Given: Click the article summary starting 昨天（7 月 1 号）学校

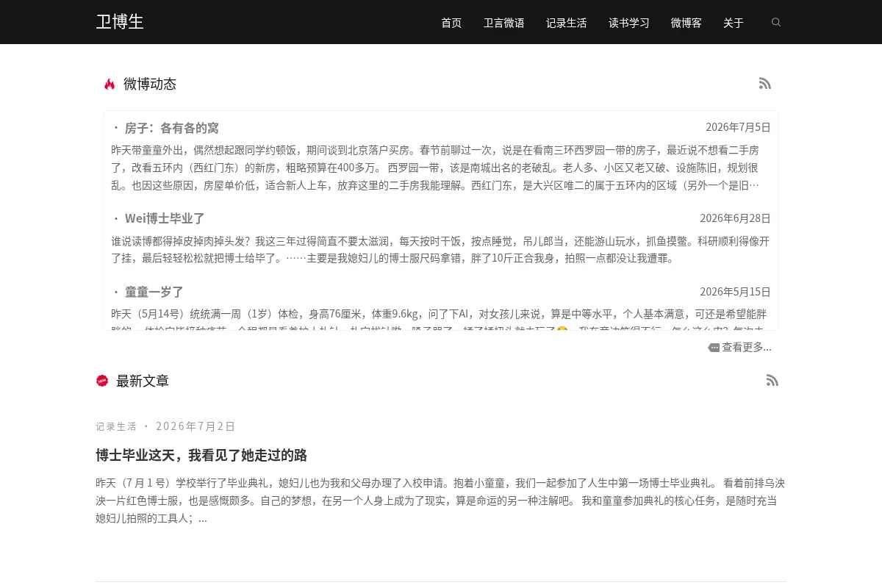Looking at the screenshot, I should click(x=440, y=501).
